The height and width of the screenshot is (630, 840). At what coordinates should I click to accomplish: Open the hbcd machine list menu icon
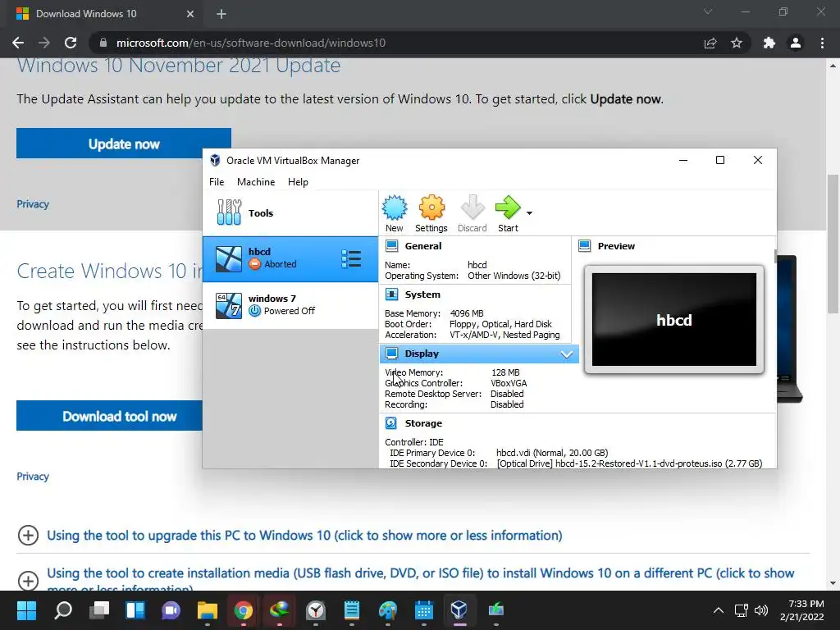pyautogui.click(x=351, y=258)
